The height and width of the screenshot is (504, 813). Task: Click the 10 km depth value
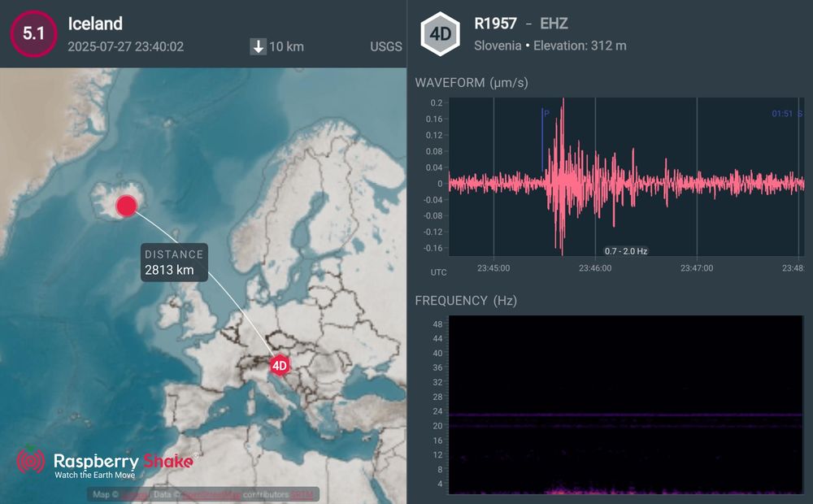[286, 46]
